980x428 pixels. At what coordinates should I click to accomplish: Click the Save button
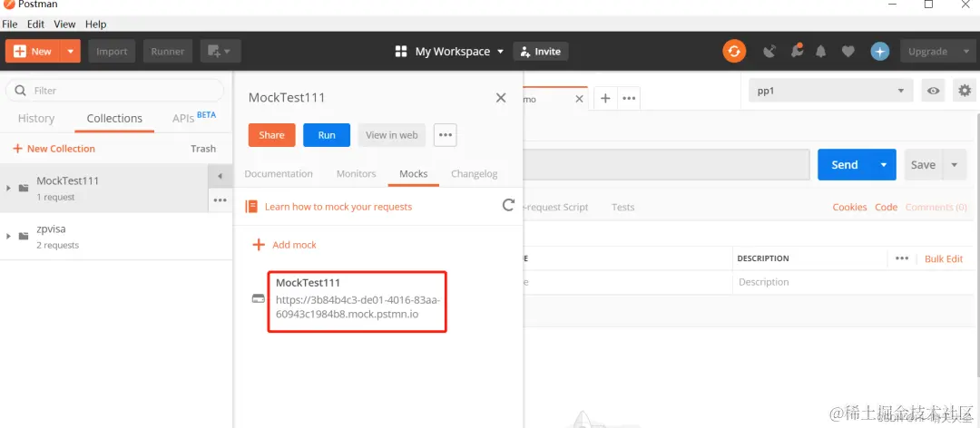pyautogui.click(x=923, y=165)
